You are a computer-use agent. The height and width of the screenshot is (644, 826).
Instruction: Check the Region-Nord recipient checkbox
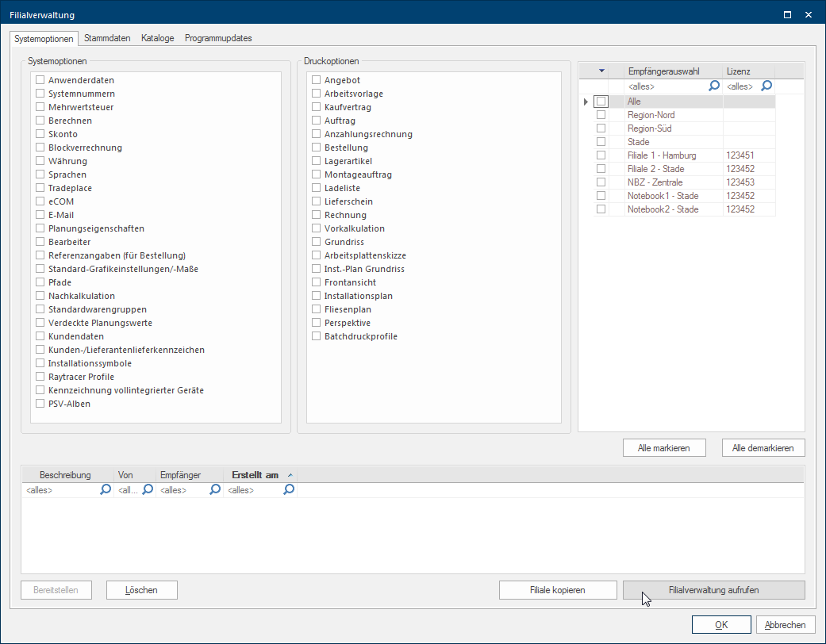(601, 115)
